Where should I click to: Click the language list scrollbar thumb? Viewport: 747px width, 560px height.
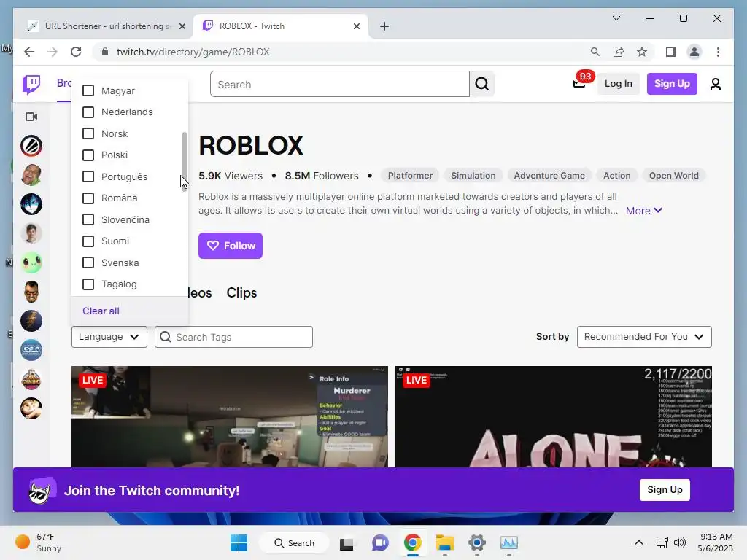pyautogui.click(x=185, y=162)
